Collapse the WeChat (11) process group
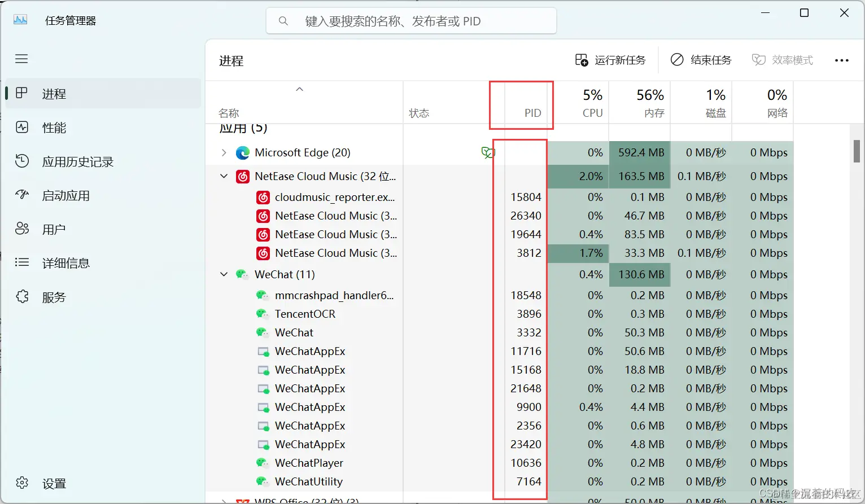Screen dimensions: 865x504 (x=224, y=274)
